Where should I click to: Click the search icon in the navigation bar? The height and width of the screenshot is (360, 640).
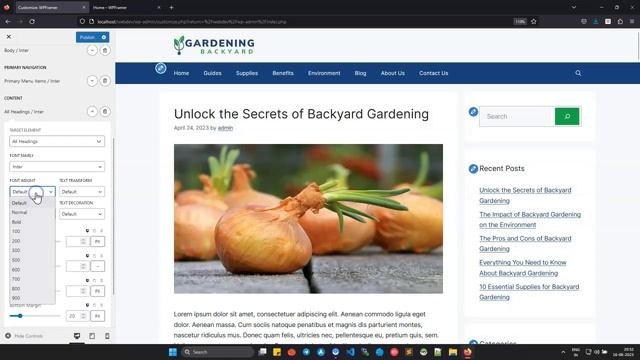click(x=578, y=73)
